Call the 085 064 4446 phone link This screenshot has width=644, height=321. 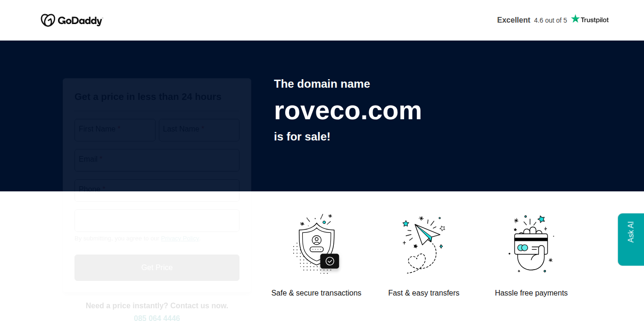(157, 318)
